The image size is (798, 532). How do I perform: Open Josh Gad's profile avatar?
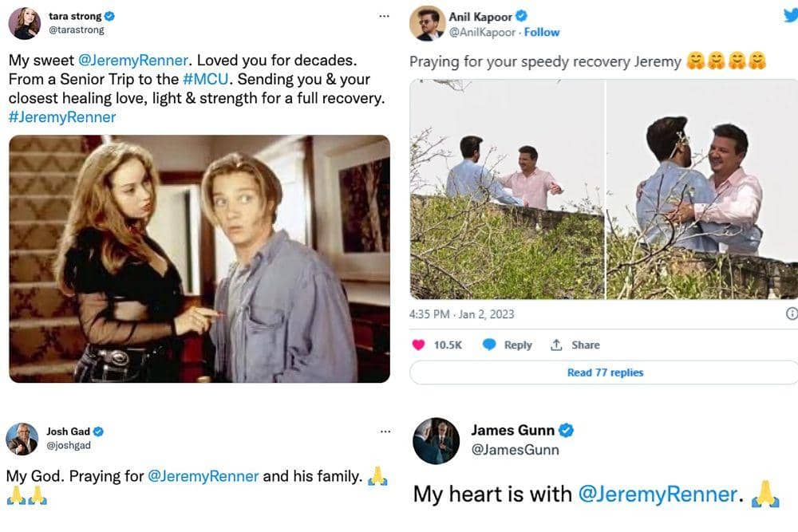click(22, 439)
